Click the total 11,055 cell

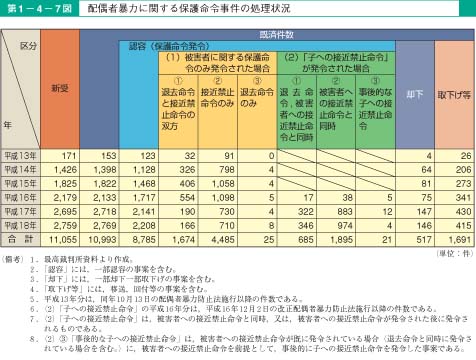click(x=63, y=239)
